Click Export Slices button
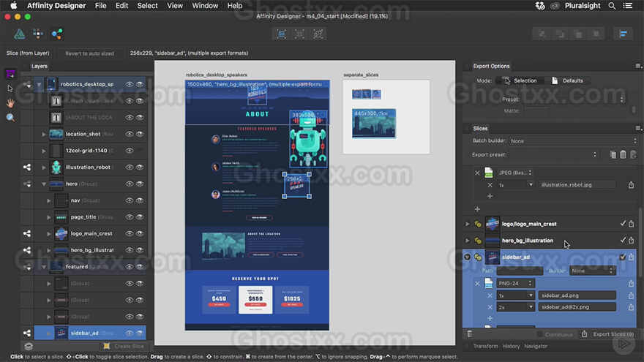 (608, 334)
